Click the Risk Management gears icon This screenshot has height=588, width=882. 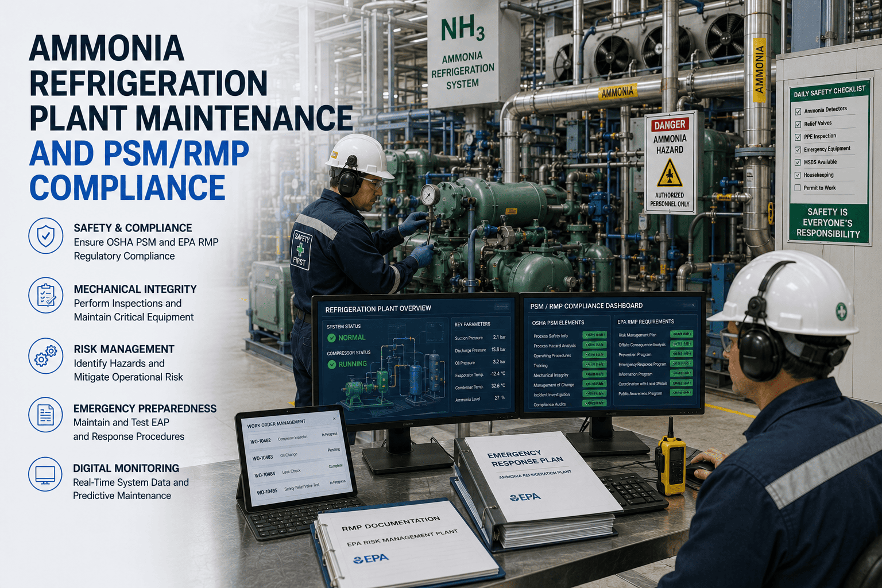pos(46,356)
